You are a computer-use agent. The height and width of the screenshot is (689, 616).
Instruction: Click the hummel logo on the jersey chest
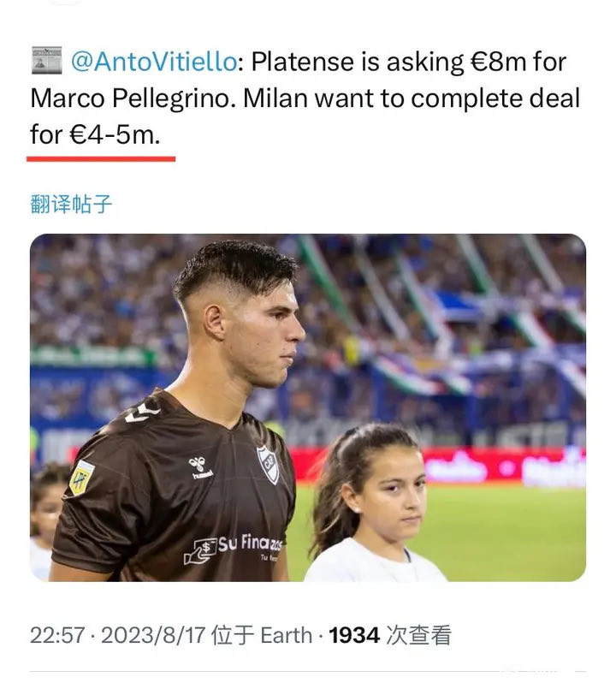click(x=200, y=467)
